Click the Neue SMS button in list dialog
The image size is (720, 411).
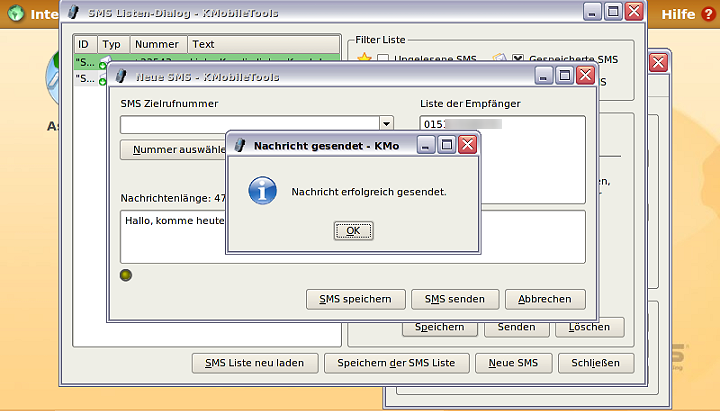[513, 363]
